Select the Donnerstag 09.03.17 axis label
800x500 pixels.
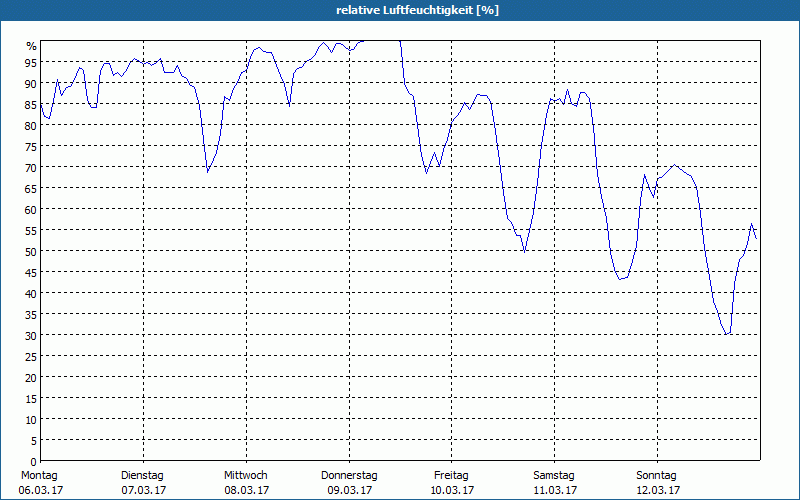point(349,483)
